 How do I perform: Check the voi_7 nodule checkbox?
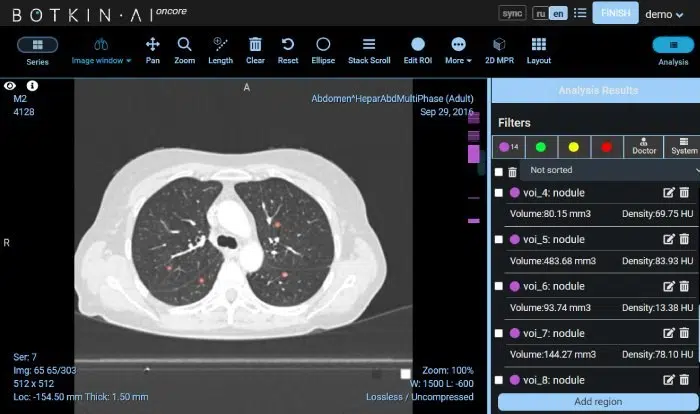click(x=499, y=333)
